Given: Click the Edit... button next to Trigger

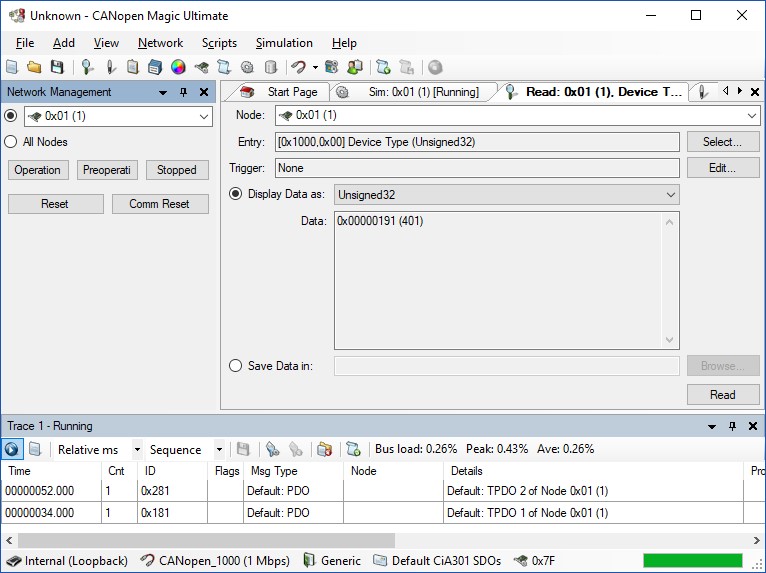Looking at the screenshot, I should [723, 168].
